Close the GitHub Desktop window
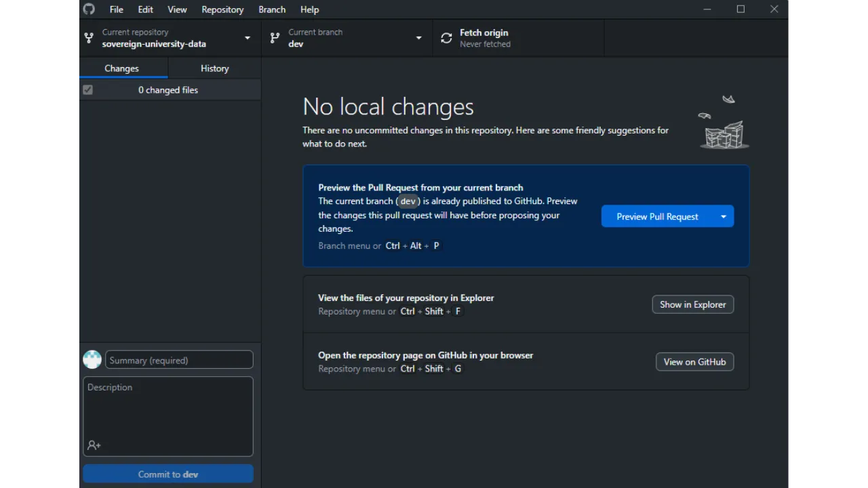 tap(774, 9)
